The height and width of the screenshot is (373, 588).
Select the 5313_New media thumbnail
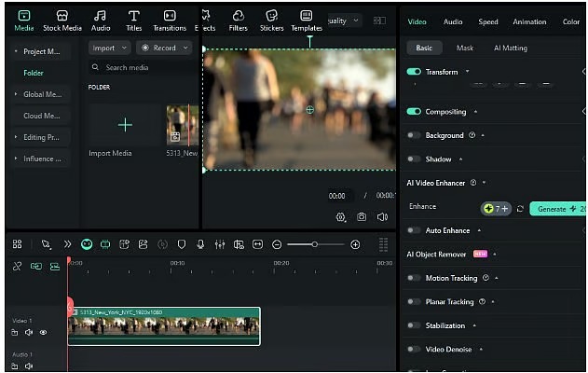[x=183, y=125]
